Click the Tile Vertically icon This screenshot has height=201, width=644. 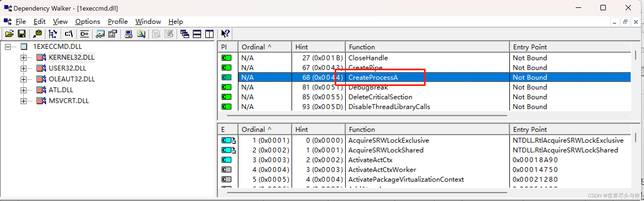pyautogui.click(x=209, y=34)
